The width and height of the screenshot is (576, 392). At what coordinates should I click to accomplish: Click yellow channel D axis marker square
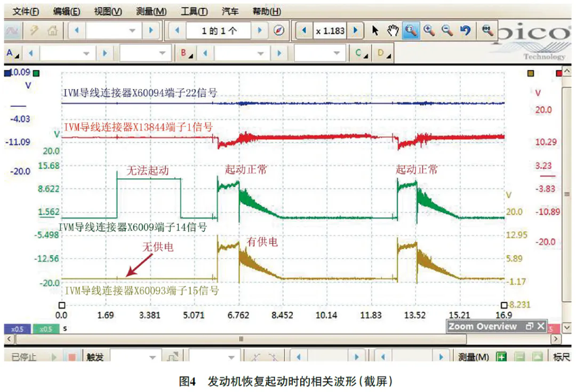click(531, 74)
